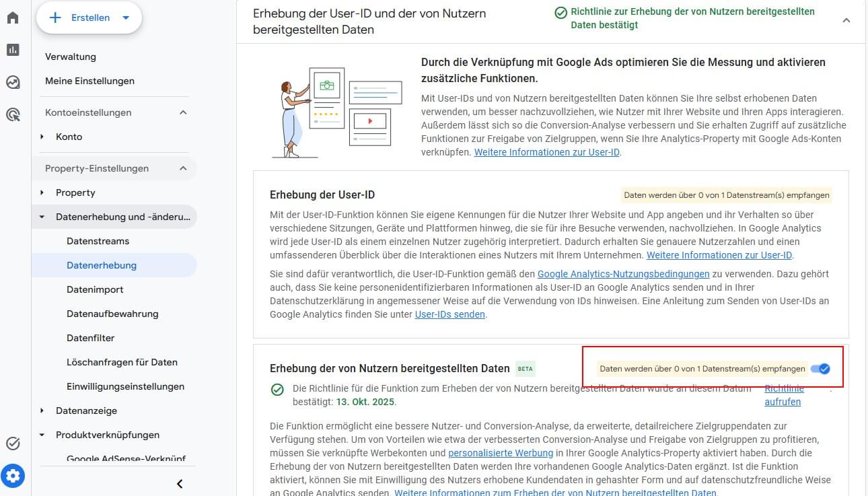Collapse the Property-Einstellungen section
This screenshot has height=496, width=868.
183,168
